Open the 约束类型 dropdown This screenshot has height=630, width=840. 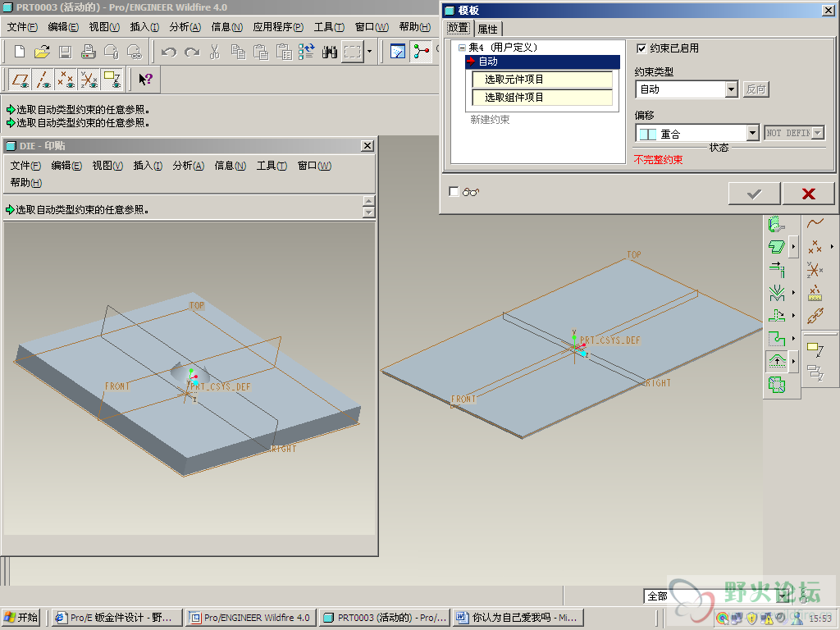[x=732, y=89]
